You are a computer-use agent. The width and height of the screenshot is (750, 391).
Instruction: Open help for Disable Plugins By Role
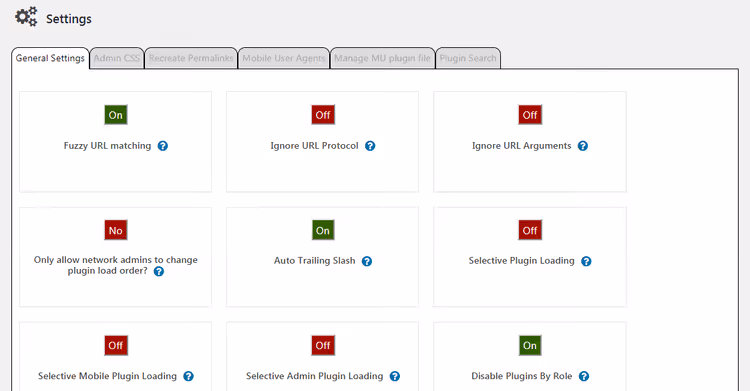click(x=584, y=376)
